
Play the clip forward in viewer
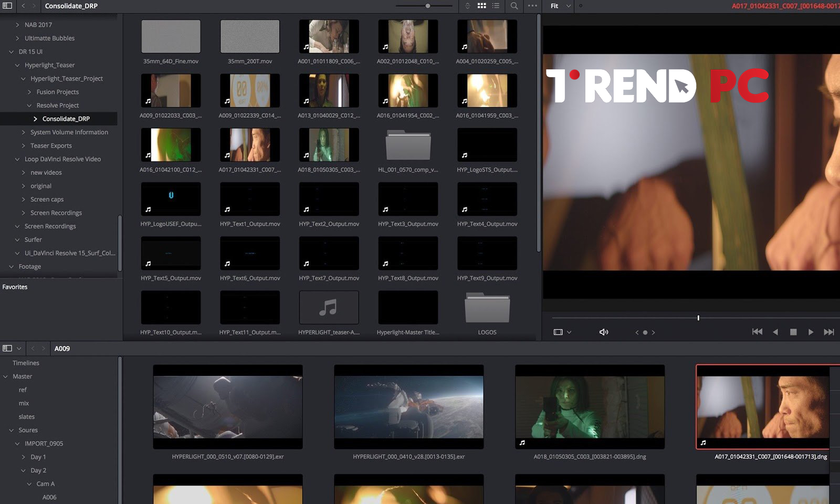[x=811, y=332]
